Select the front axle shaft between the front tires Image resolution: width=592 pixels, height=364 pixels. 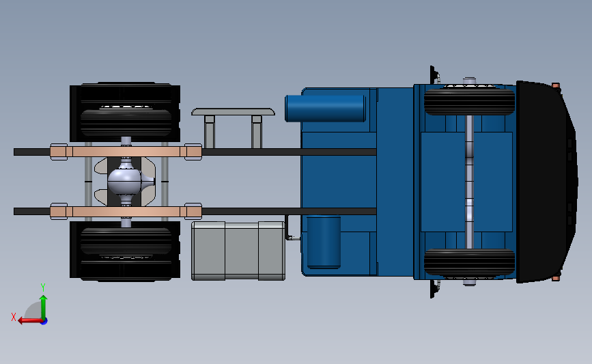tap(469, 182)
